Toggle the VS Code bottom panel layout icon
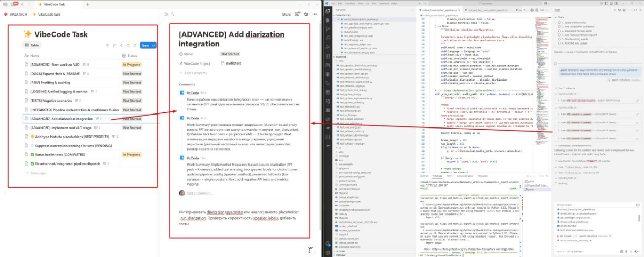This screenshot has width=644, height=257. pos(611,3)
